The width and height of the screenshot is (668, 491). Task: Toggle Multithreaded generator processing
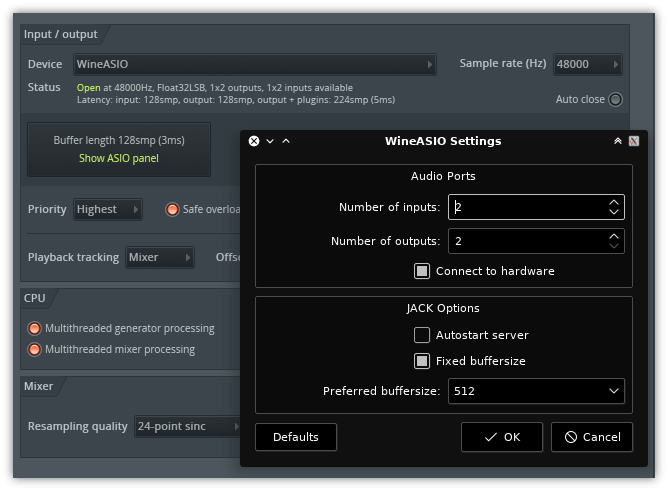click(35, 328)
